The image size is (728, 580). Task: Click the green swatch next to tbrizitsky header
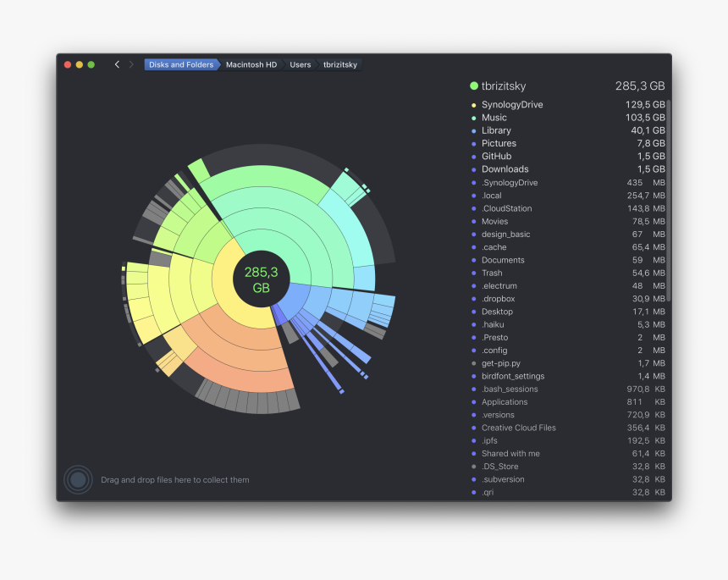tap(474, 85)
